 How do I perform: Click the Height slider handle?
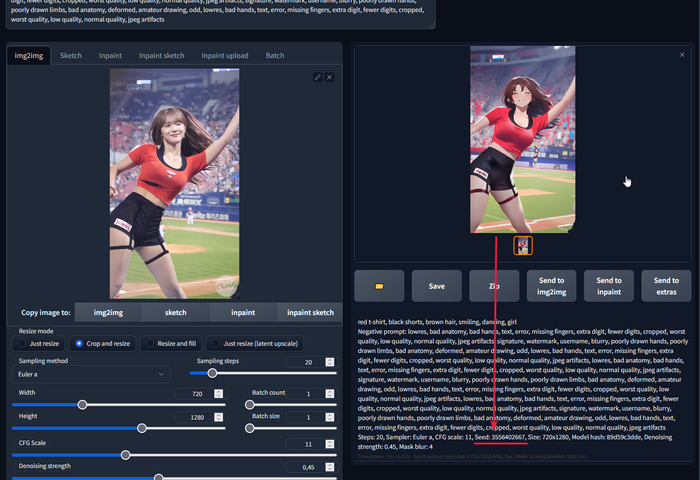142,427
